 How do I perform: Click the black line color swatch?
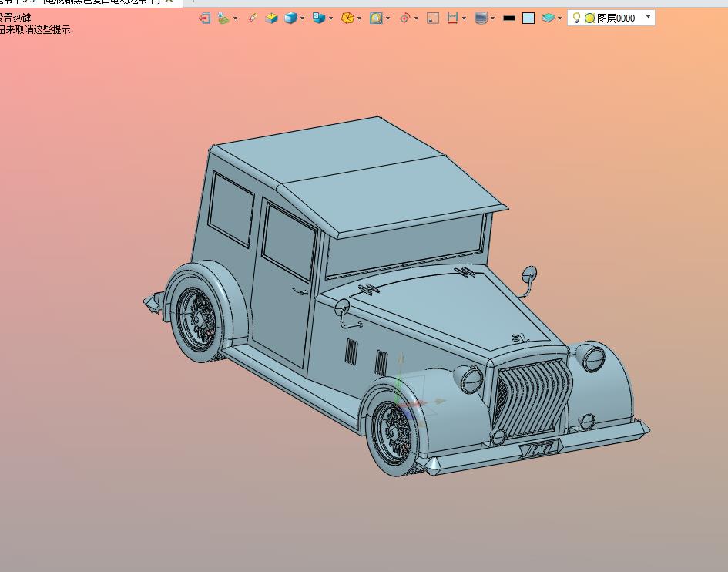pyautogui.click(x=509, y=19)
